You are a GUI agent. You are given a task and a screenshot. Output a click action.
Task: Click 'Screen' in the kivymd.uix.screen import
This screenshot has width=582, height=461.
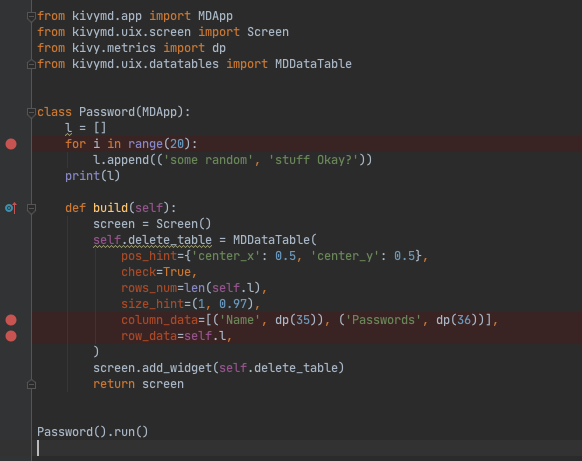click(268, 32)
